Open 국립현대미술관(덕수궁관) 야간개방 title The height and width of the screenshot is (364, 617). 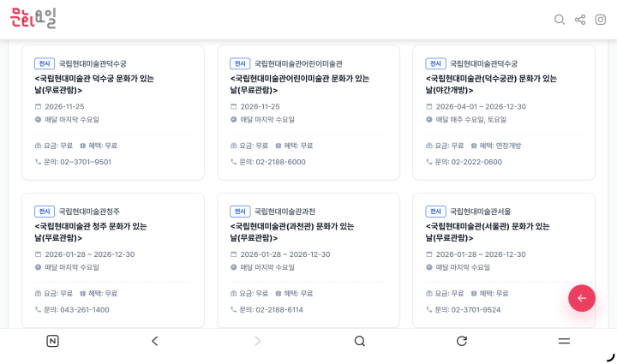click(491, 84)
